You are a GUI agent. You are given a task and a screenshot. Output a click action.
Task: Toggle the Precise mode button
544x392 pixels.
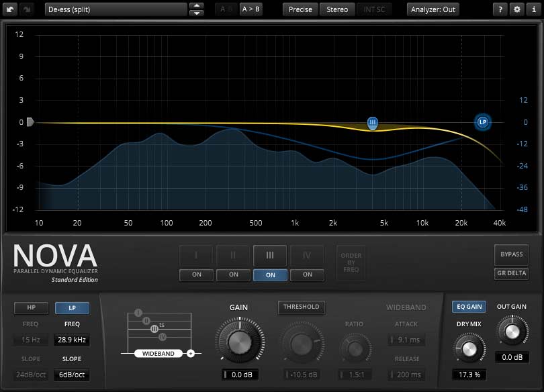click(x=300, y=9)
